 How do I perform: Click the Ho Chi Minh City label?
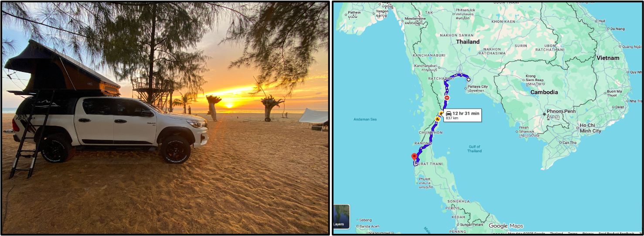pos(590,129)
